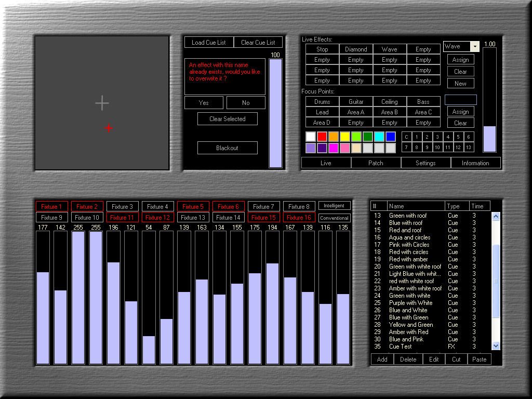
Task: Select the Fixture 8 button
Action: coord(299,206)
